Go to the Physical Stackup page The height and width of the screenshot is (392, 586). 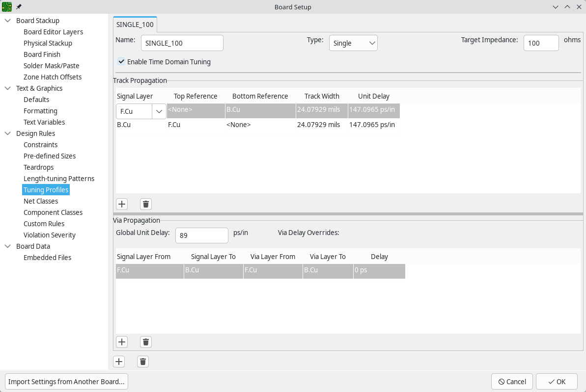tap(48, 43)
